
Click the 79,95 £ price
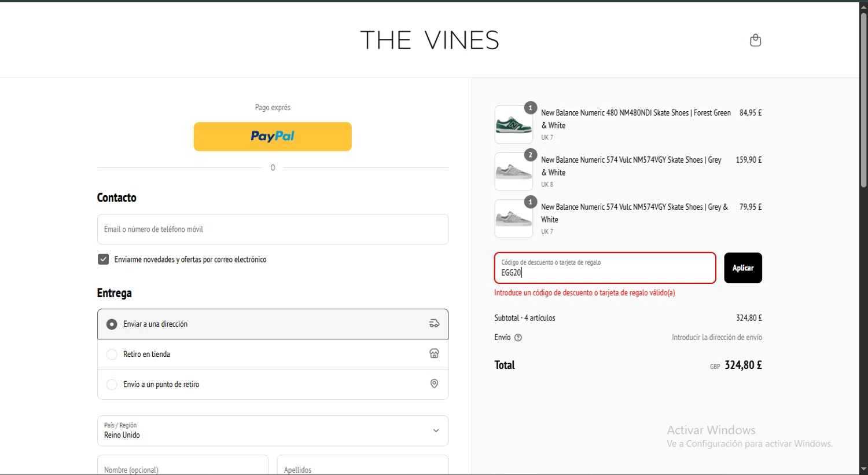click(x=751, y=207)
